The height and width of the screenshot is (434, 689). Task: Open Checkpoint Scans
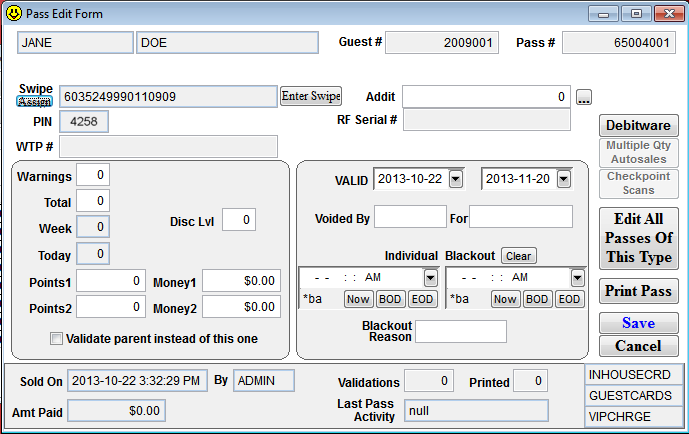(638, 183)
